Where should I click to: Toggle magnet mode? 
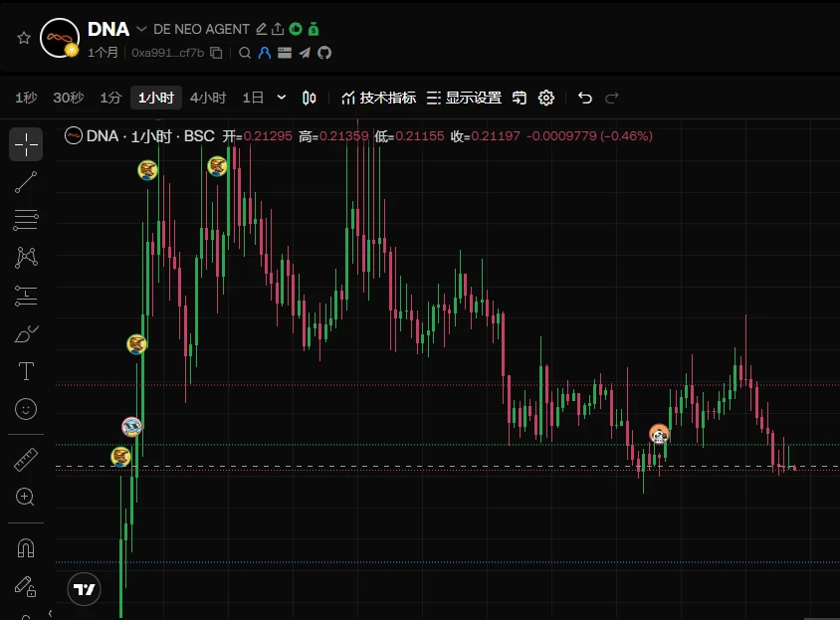[x=26, y=548]
